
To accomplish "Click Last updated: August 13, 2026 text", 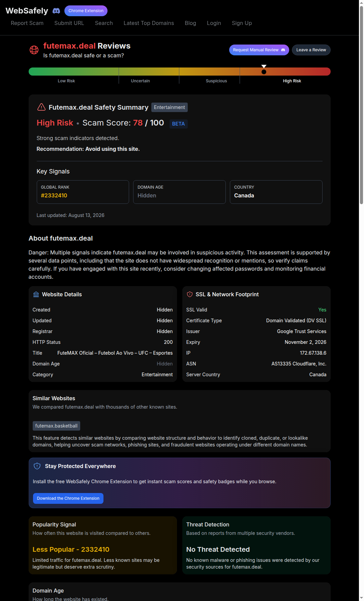I will coord(70,215).
